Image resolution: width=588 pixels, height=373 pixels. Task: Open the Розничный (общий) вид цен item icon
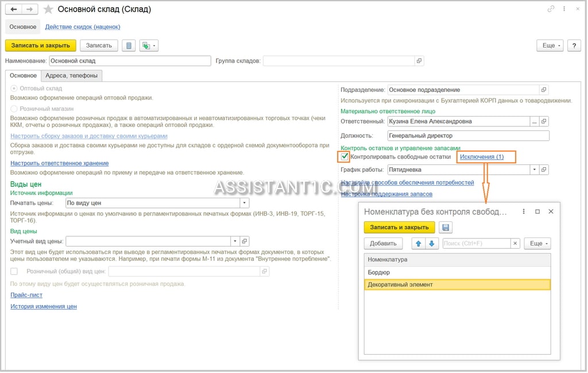pyautogui.click(x=264, y=271)
